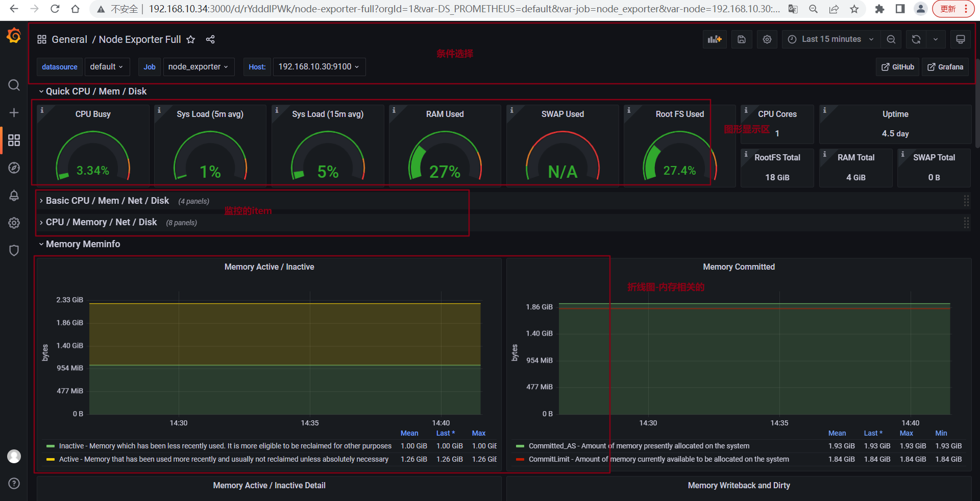Click the Root FS Used 27.4% gauge
This screenshot has width=980, height=501.
click(x=679, y=156)
